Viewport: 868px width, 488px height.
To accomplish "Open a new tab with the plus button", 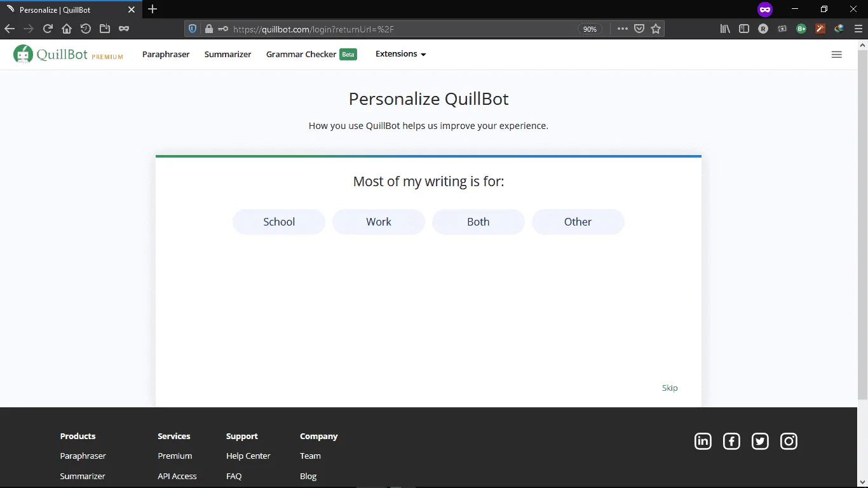I will tap(153, 10).
